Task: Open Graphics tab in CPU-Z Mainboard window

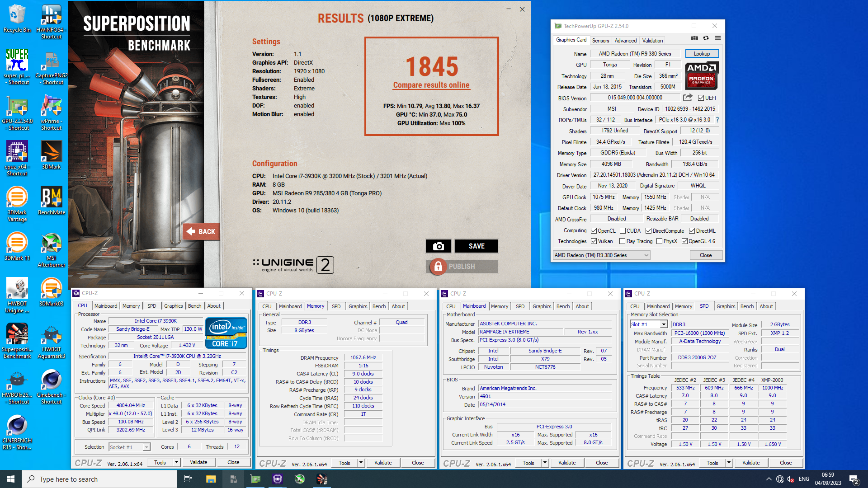Action: coord(542,306)
